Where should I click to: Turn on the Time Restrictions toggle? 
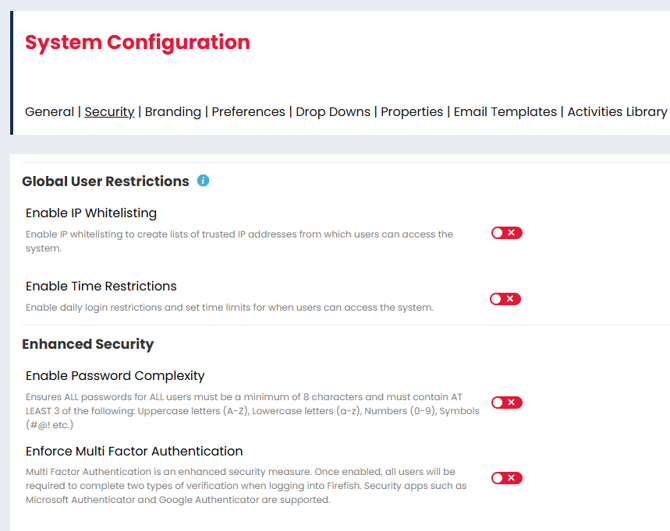tap(506, 299)
